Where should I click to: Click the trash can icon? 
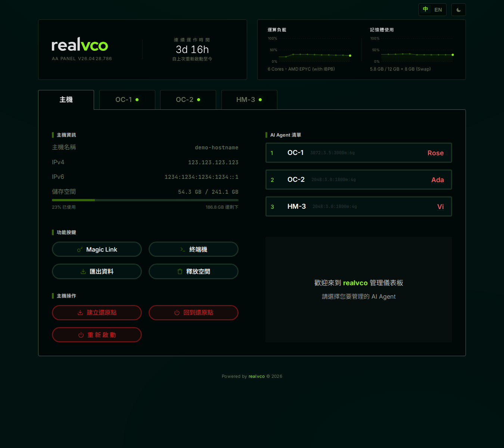pyautogui.click(x=180, y=271)
